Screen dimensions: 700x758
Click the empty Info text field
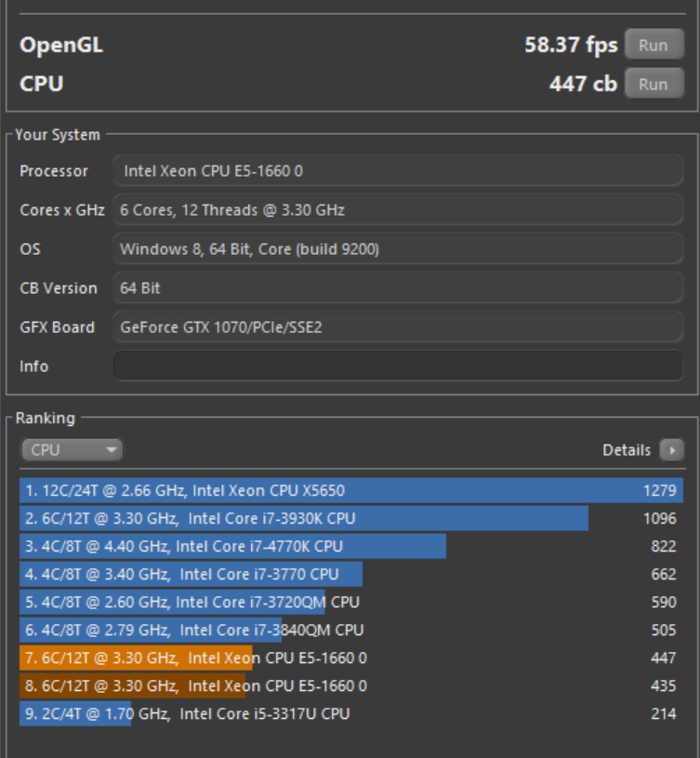[x=398, y=366]
